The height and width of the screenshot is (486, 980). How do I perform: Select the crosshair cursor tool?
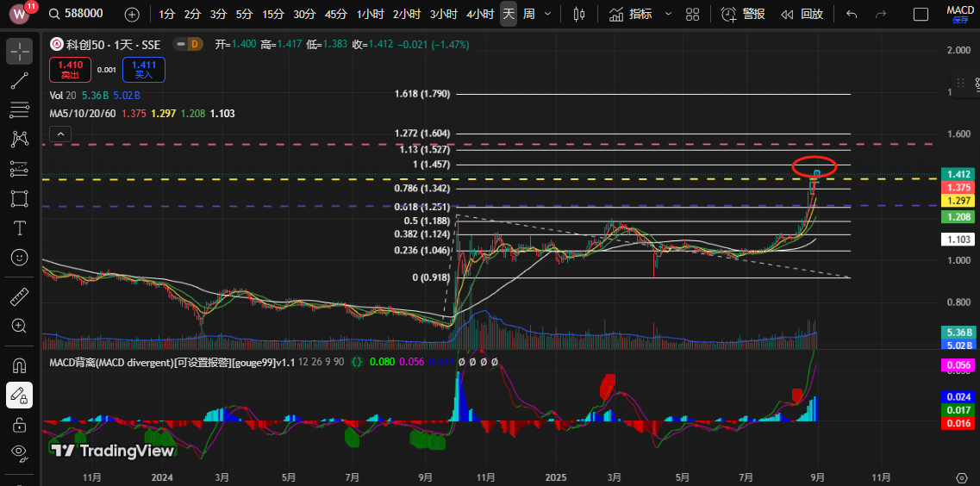click(x=20, y=51)
